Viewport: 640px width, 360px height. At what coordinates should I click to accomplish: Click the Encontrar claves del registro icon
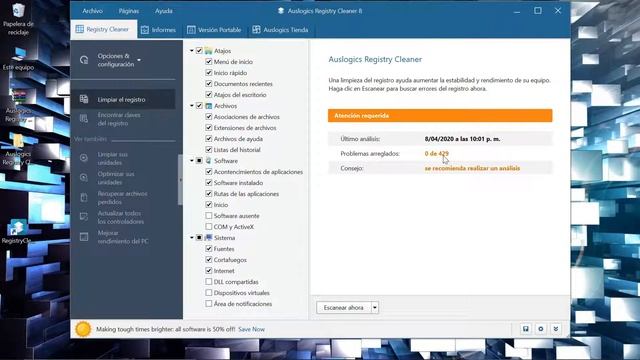click(x=84, y=119)
